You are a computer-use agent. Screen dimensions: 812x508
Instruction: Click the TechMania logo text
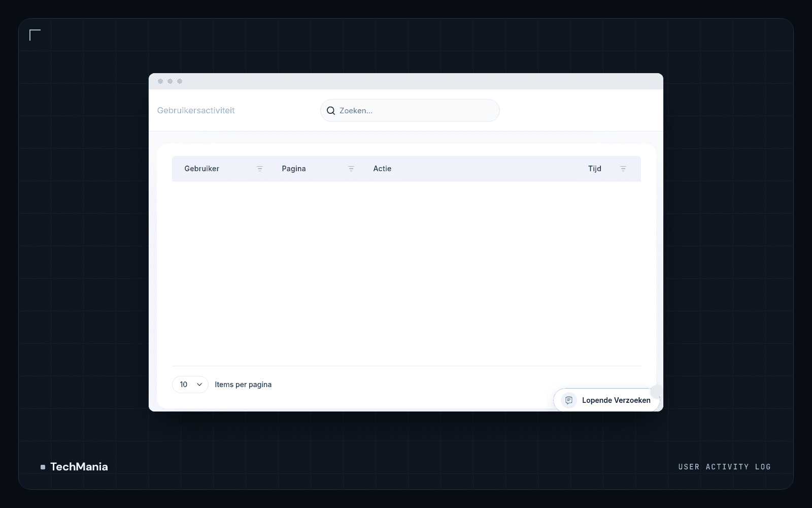coord(79,467)
